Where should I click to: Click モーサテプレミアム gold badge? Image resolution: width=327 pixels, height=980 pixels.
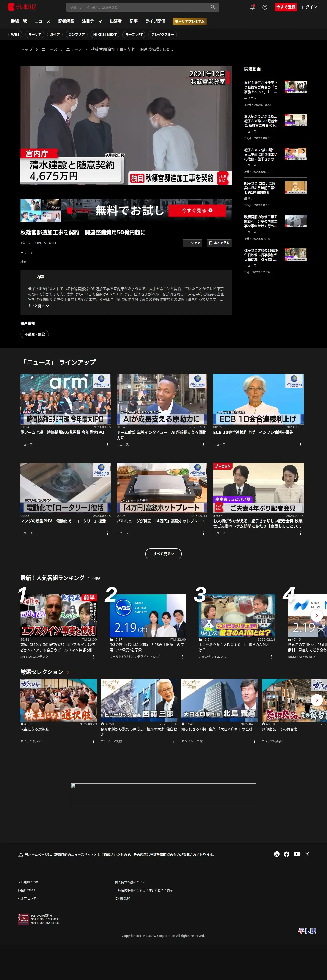pos(189,21)
